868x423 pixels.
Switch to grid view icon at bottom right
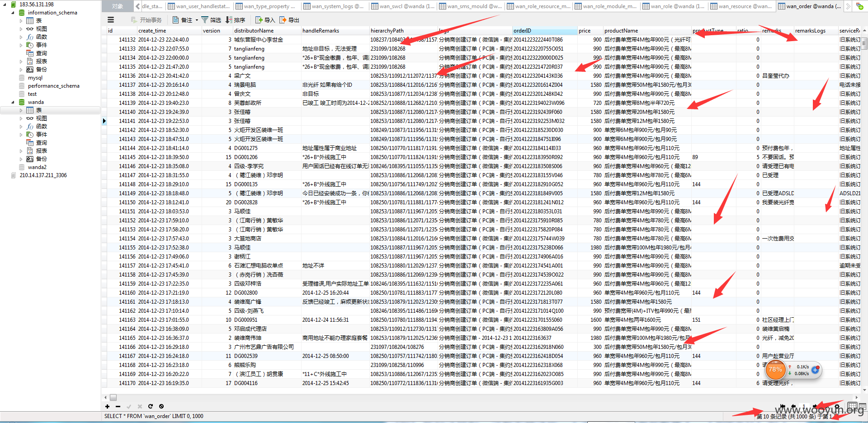pyautogui.click(x=852, y=406)
